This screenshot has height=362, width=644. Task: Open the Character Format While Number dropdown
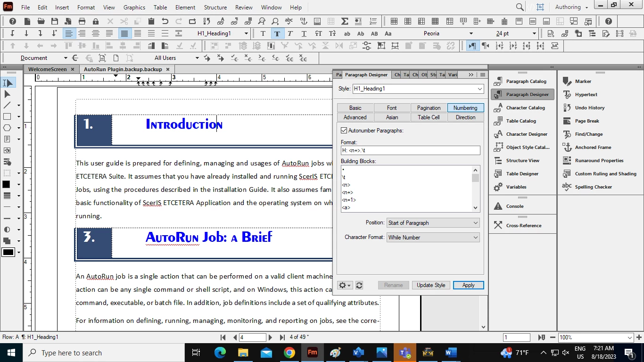[433, 238]
